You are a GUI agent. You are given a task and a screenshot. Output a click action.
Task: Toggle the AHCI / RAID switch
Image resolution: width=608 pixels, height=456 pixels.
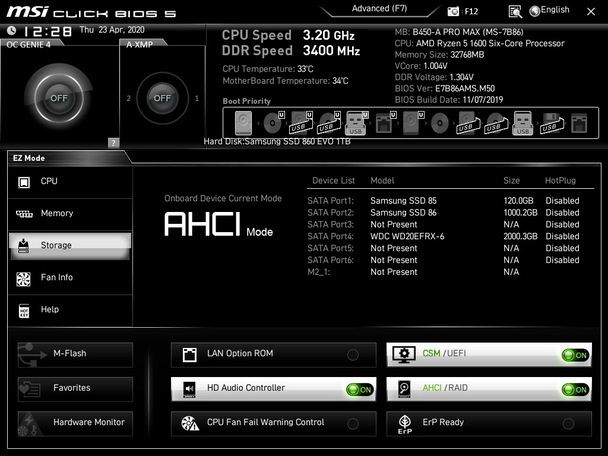click(574, 389)
